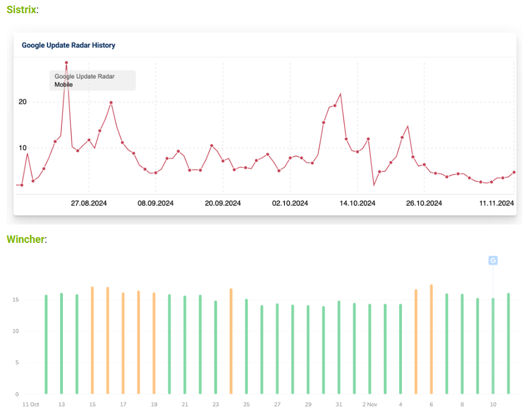Select the green Wincher bar for 13 Oct
532x413 pixels.
pos(61,344)
